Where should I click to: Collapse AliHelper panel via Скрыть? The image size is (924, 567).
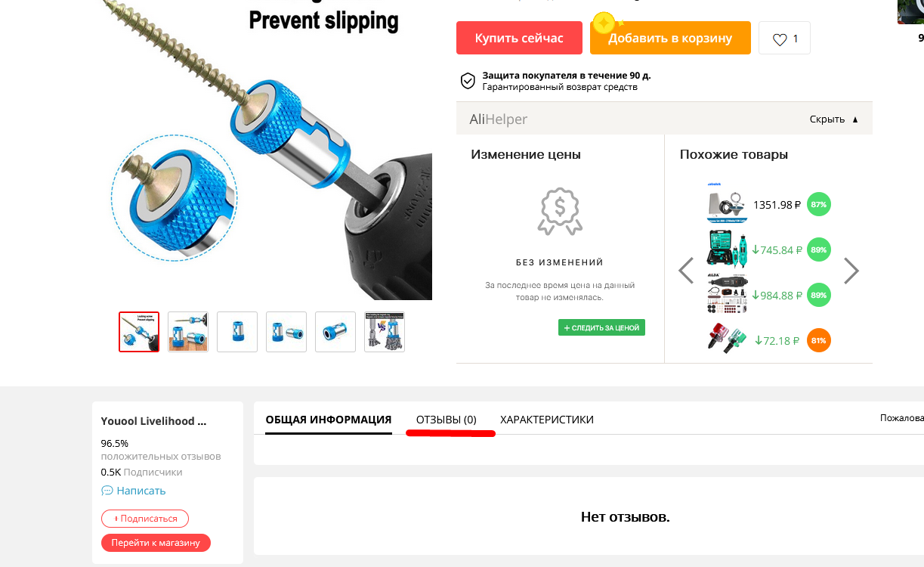pos(834,119)
